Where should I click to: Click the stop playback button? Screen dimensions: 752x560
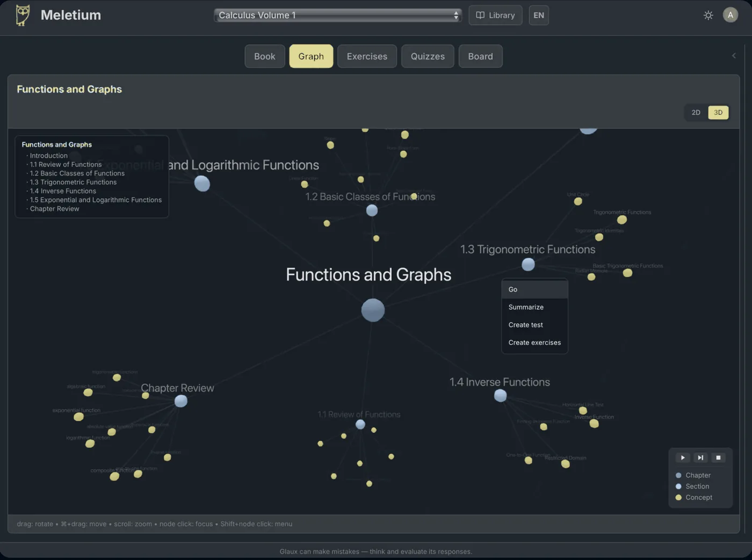pos(718,457)
